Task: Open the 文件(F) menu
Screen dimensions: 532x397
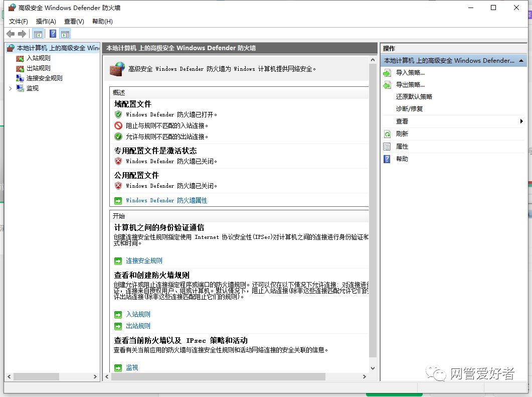Action: pos(19,22)
